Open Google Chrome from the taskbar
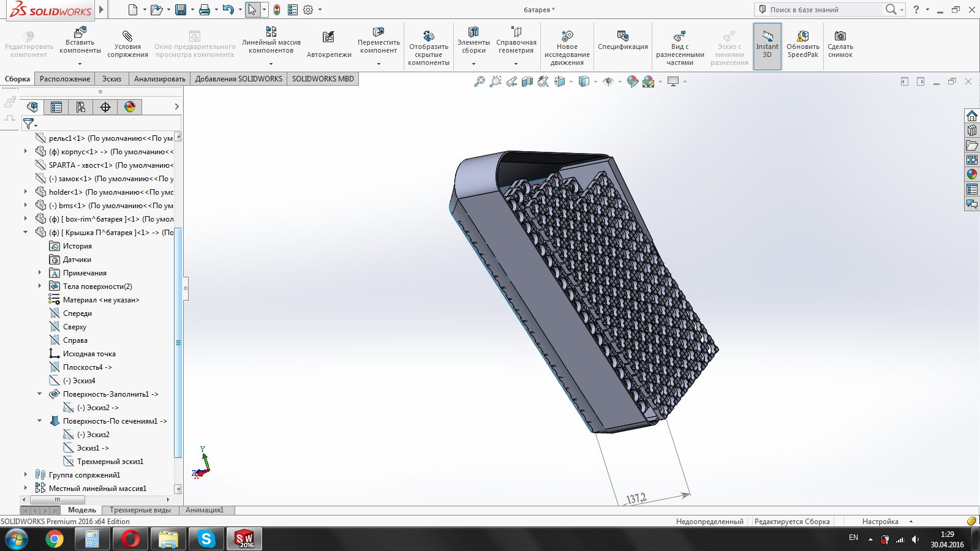The width and height of the screenshot is (980, 551). click(55, 539)
